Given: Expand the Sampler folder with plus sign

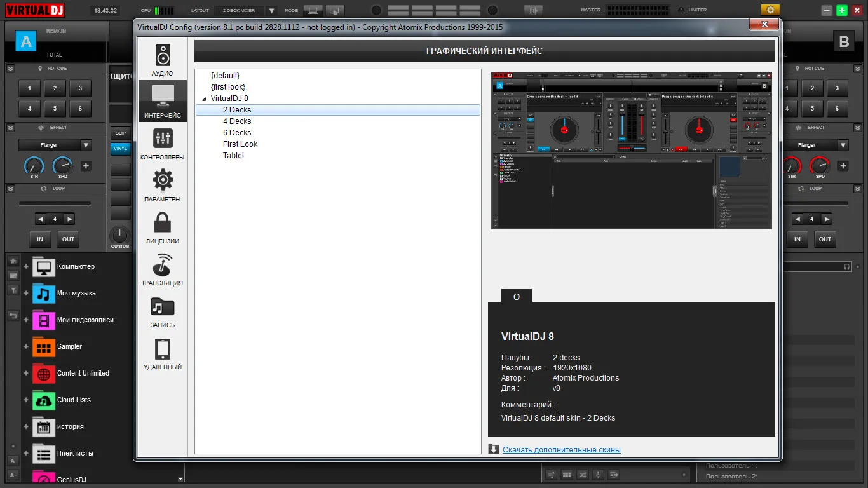Looking at the screenshot, I should coord(26,347).
